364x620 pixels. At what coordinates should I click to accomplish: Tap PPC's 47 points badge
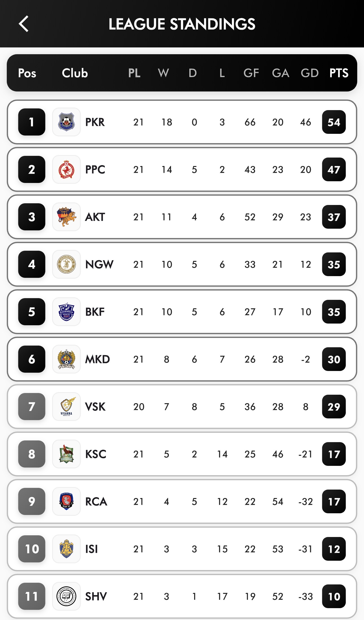coord(334,169)
